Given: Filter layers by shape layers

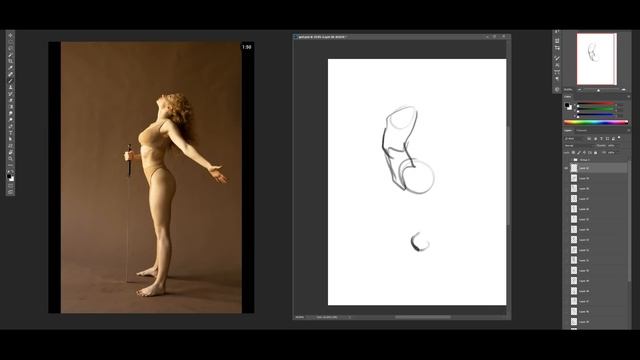Looking at the screenshot, I should point(607,139).
